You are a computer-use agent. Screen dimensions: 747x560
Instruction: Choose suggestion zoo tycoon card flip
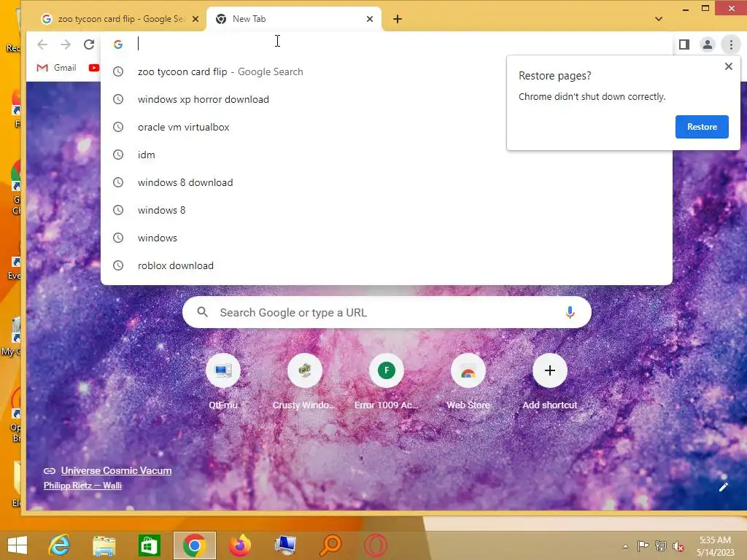(387, 71)
